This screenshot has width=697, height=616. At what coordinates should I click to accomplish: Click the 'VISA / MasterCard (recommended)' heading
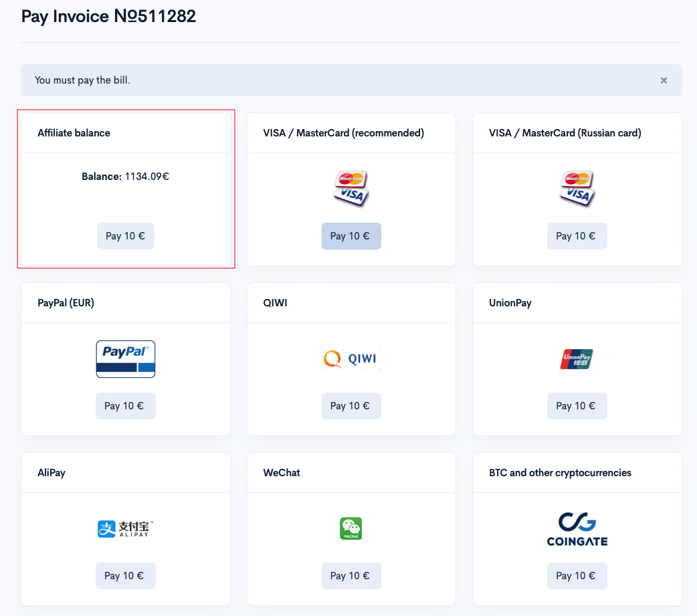tap(344, 133)
